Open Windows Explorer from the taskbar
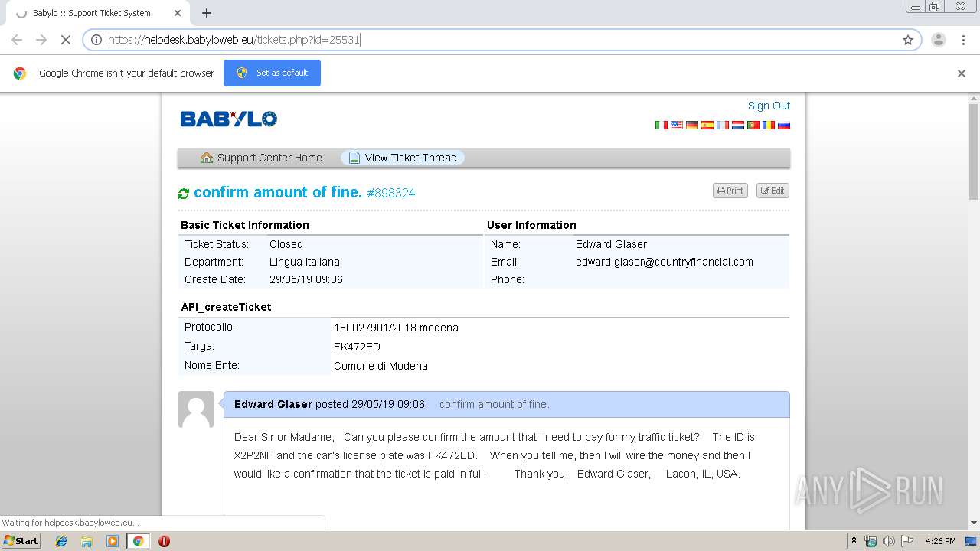Image resolution: width=980 pixels, height=551 pixels. tap(87, 541)
